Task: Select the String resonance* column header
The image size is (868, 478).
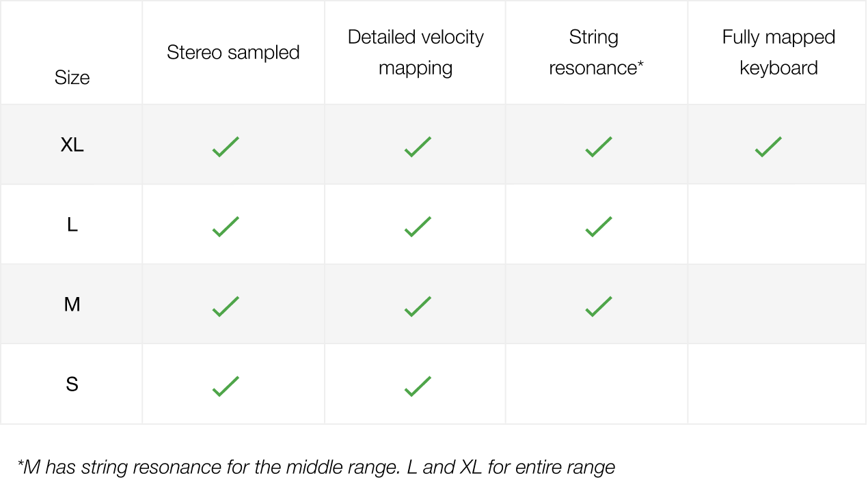Action: coord(597,53)
